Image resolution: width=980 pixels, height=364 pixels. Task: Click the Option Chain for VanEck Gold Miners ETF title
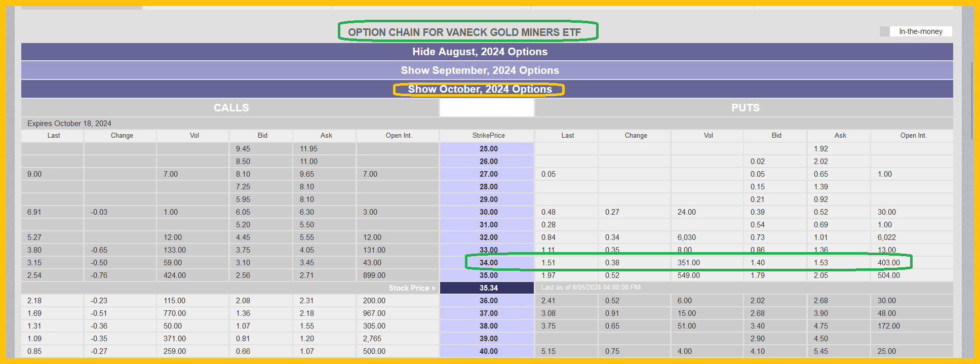click(464, 32)
